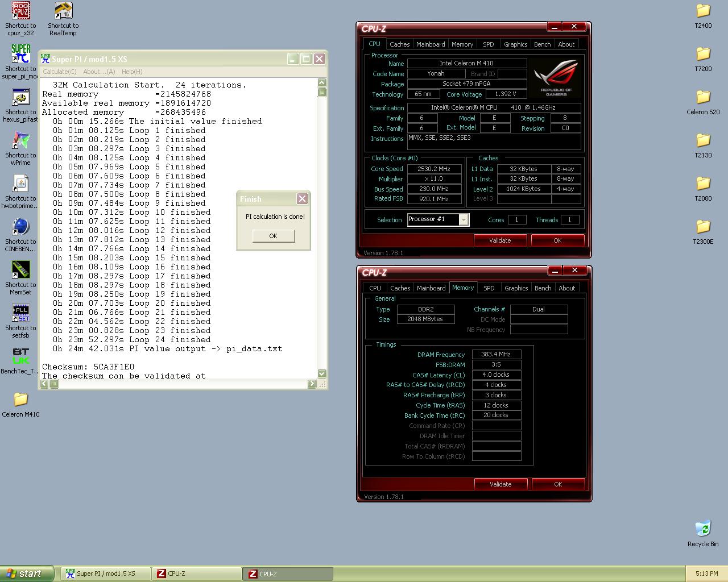
Task: Click the taskbar clock showing 5:13 PM
Action: [x=706, y=573]
